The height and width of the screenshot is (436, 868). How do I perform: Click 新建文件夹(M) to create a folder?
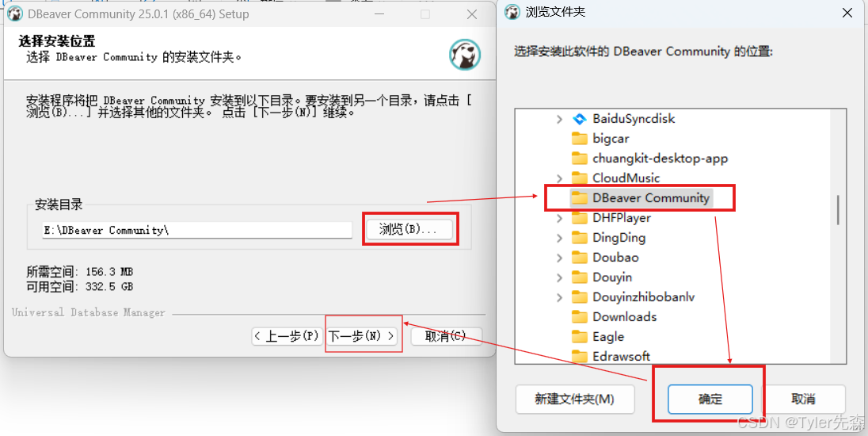point(575,399)
